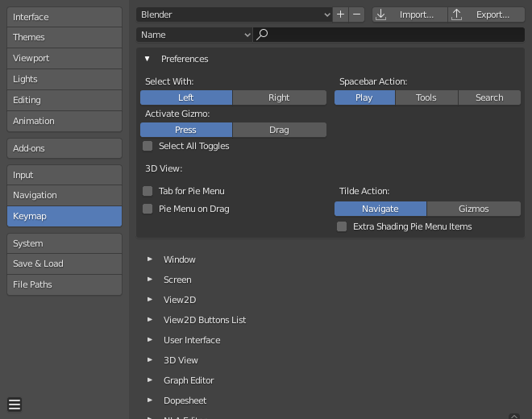Open the Themes preferences tab
The image size is (532, 419).
pyautogui.click(x=64, y=37)
